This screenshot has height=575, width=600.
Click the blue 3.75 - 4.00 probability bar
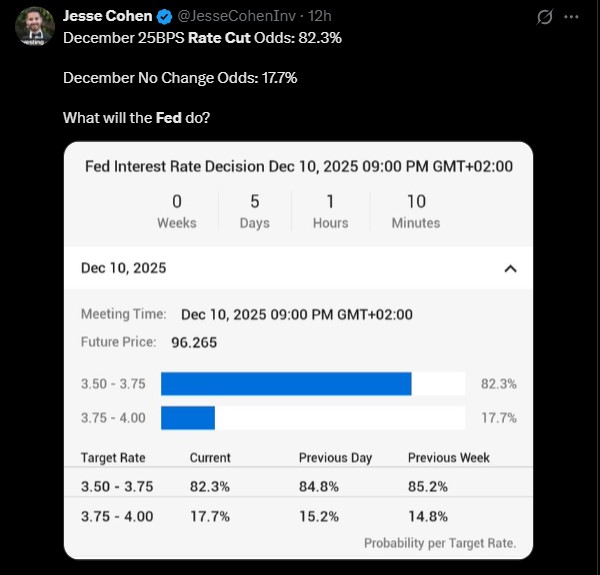[188, 418]
